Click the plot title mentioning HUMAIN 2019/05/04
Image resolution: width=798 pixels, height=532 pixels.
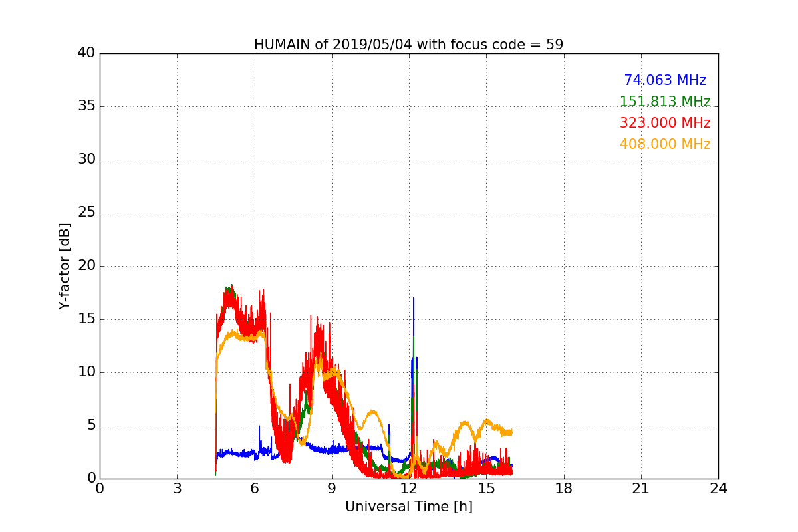point(408,45)
